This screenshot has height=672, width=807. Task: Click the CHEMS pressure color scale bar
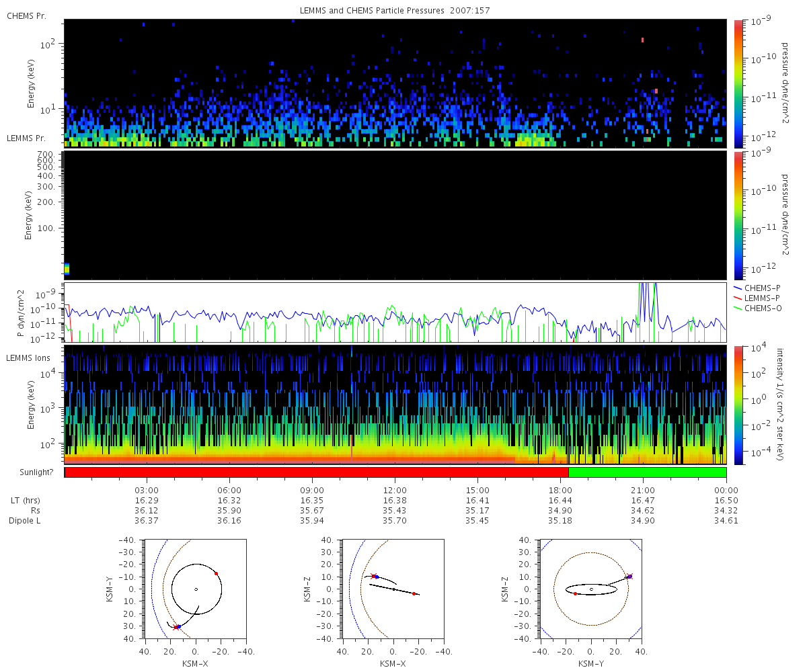[x=738, y=83]
